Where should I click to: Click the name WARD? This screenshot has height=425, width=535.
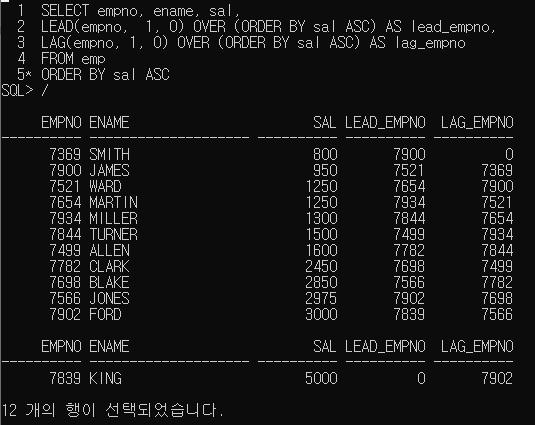pos(105,187)
